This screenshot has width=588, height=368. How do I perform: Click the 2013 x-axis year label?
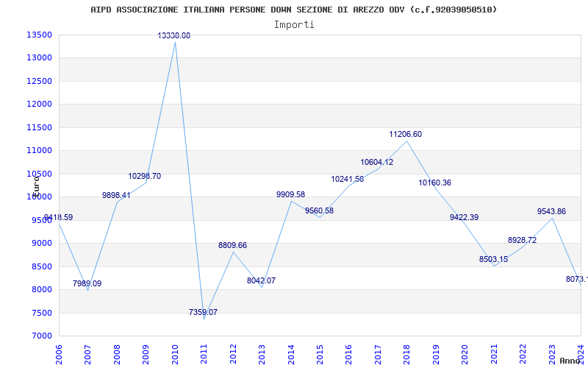(262, 354)
